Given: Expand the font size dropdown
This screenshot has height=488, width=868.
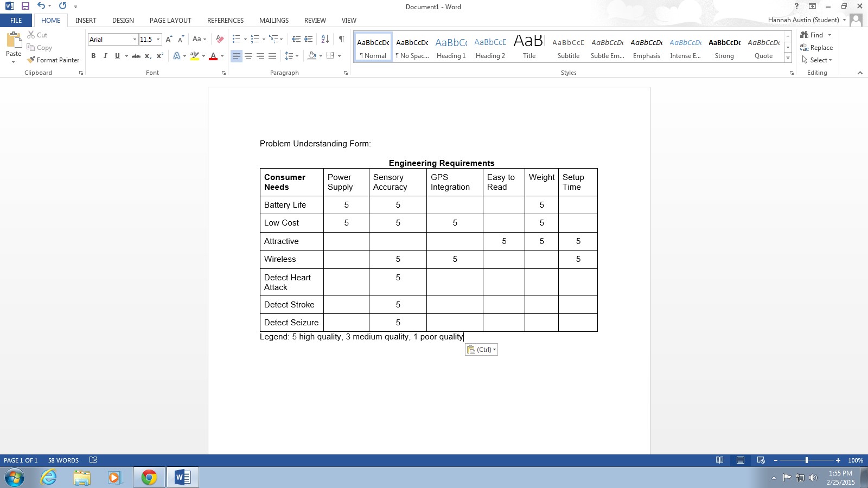Looking at the screenshot, I should [x=158, y=39].
